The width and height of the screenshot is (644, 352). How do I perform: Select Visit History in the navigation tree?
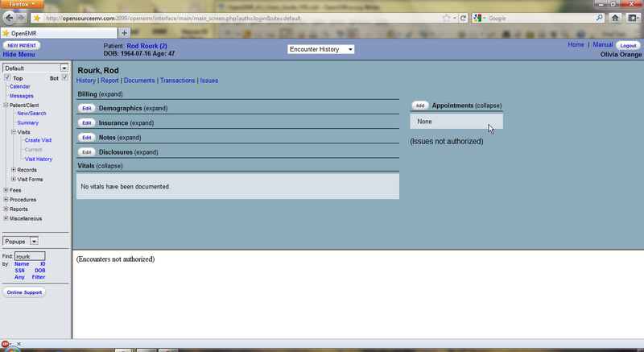coord(38,159)
